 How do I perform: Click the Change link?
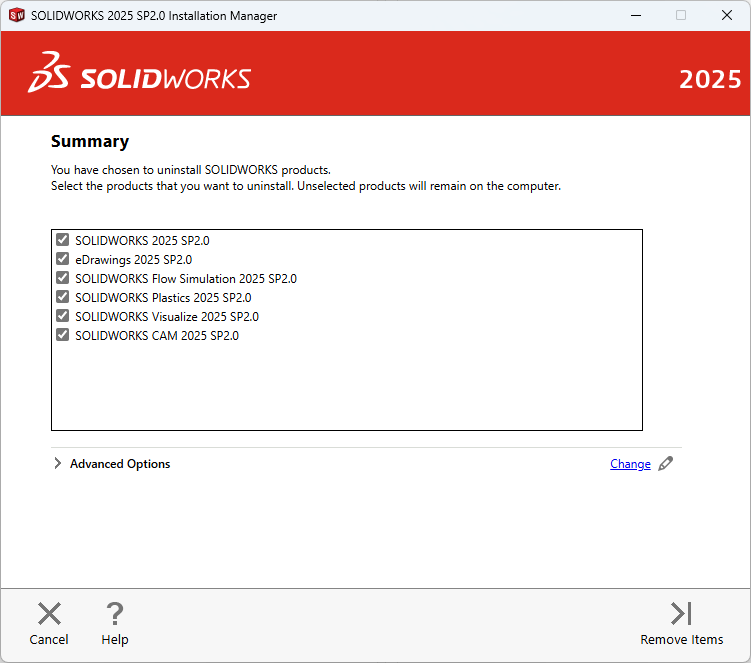click(630, 464)
